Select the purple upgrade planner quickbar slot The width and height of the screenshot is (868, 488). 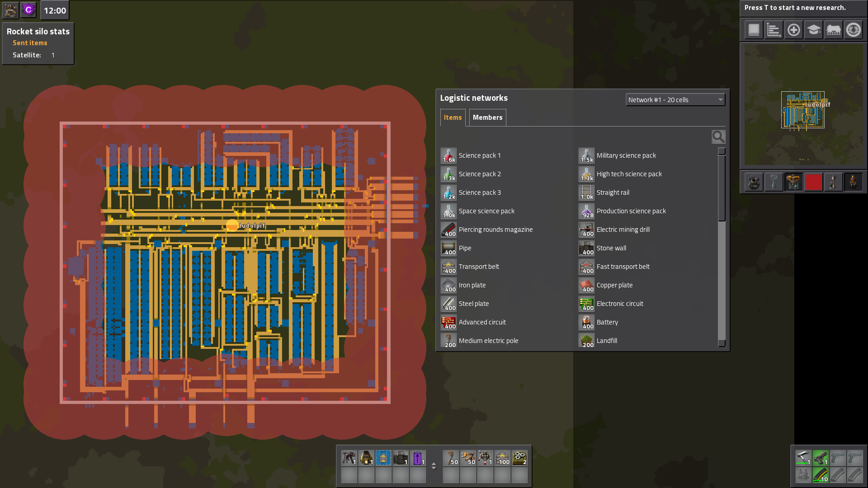417,458
